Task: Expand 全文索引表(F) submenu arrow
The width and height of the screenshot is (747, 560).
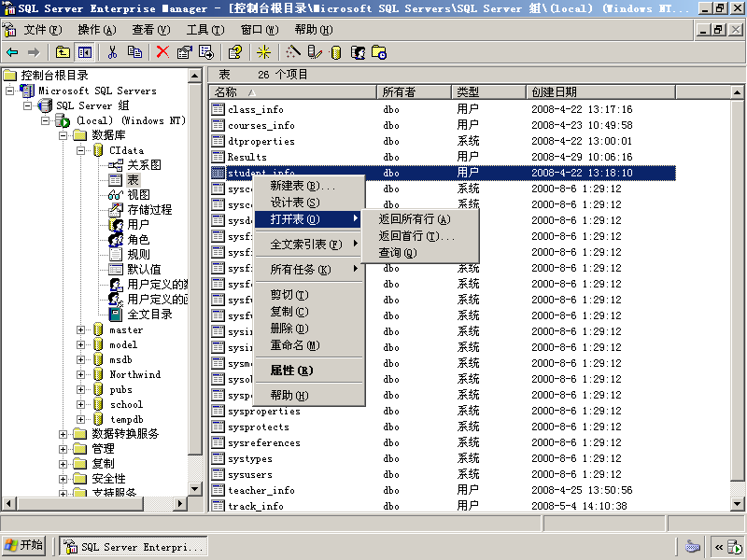Action: [x=356, y=244]
